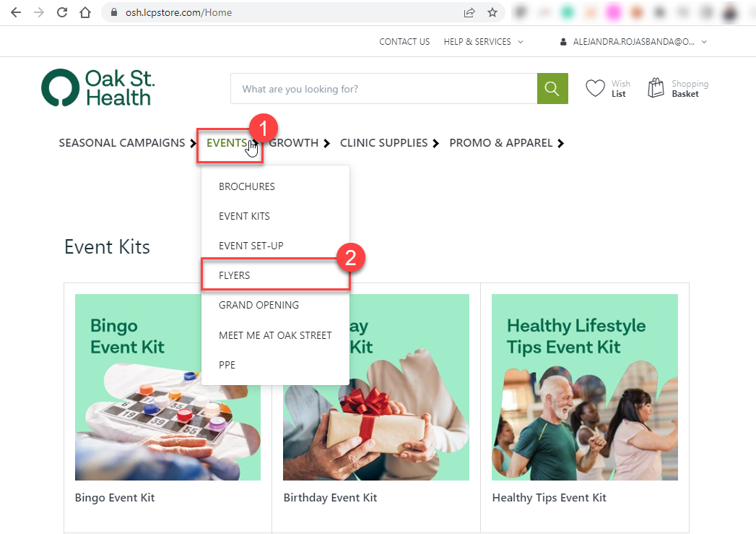
Task: Focus the product search box
Action: tap(384, 89)
